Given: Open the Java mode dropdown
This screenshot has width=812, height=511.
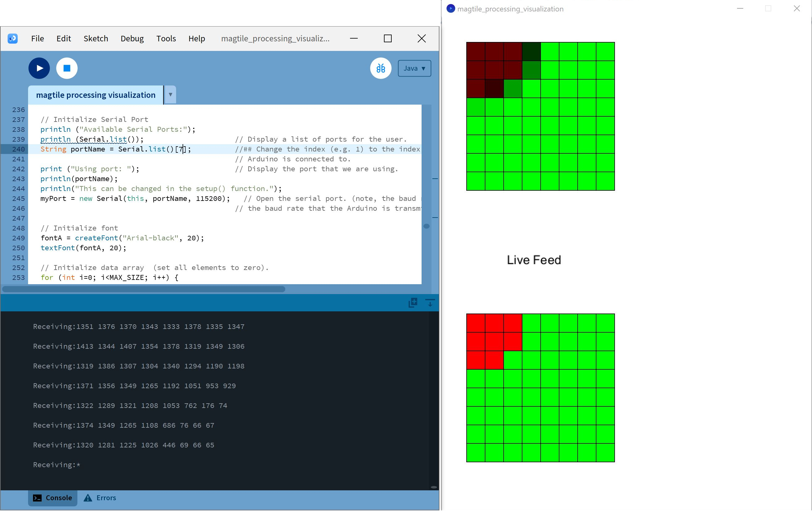Looking at the screenshot, I should [x=414, y=68].
